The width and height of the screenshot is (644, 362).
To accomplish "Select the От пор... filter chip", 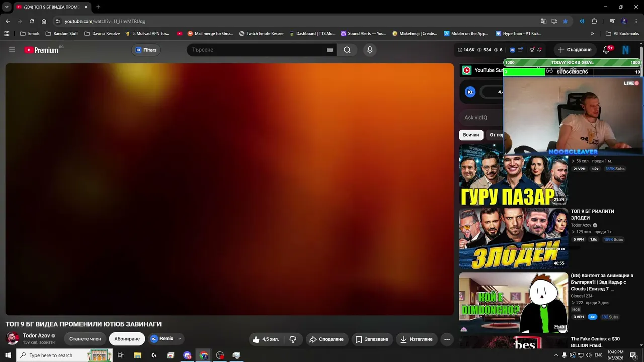I will click(495, 135).
